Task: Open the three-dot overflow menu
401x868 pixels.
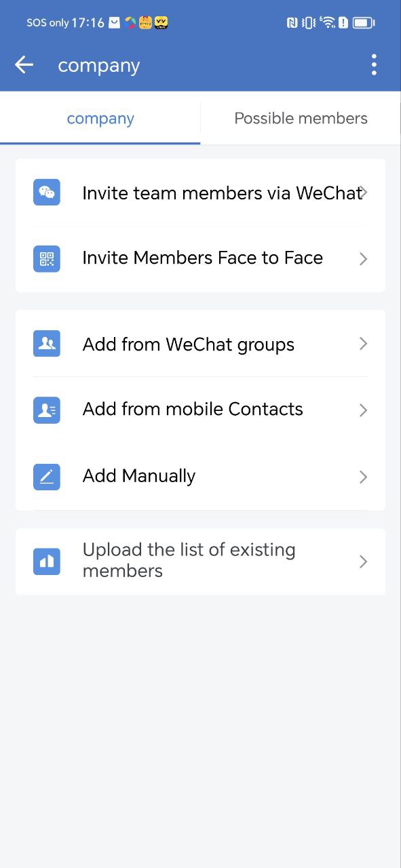Action: (x=374, y=65)
